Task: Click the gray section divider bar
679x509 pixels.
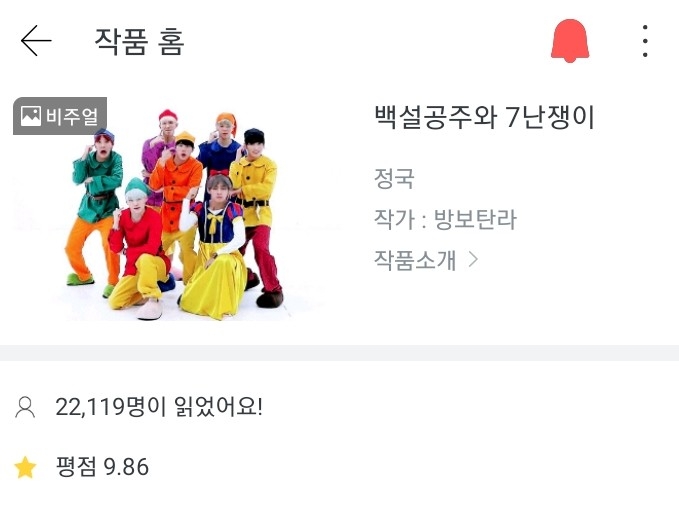Action: point(340,353)
